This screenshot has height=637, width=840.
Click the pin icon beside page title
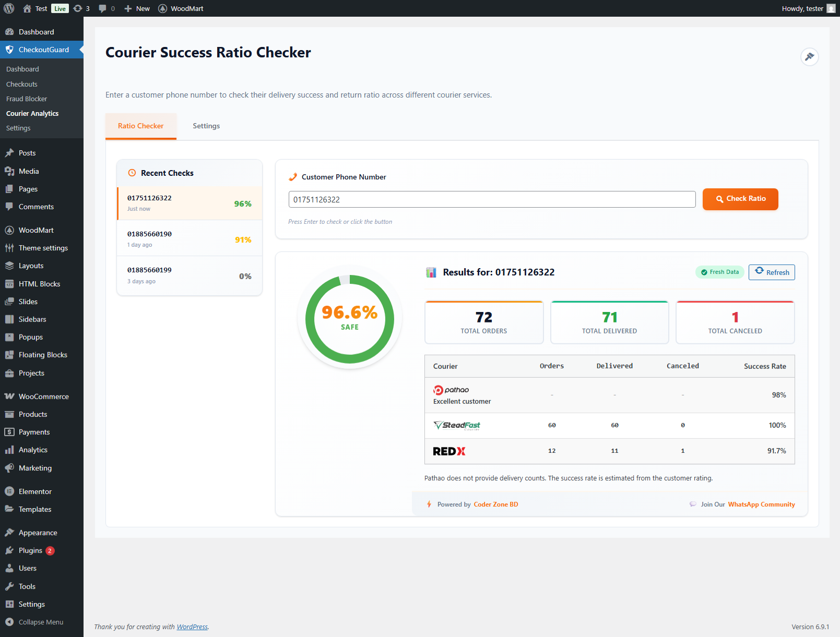click(809, 57)
